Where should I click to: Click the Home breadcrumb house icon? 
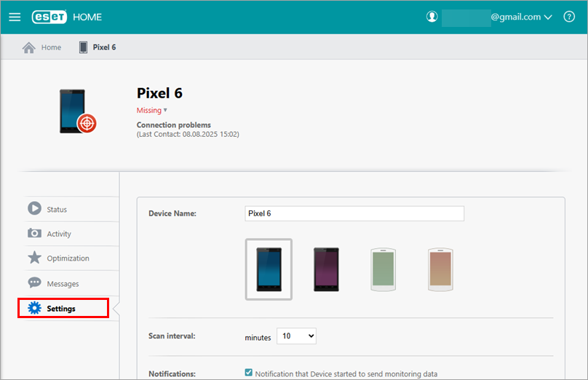click(x=29, y=47)
